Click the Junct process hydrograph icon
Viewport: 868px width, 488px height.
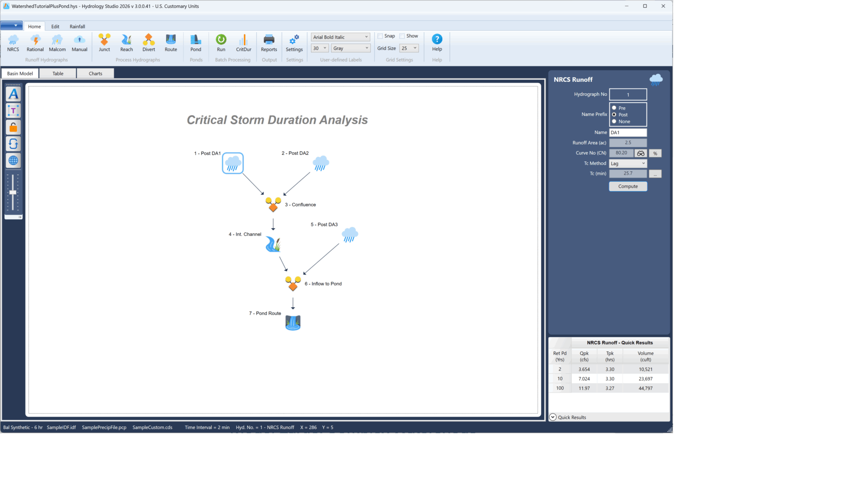[104, 43]
